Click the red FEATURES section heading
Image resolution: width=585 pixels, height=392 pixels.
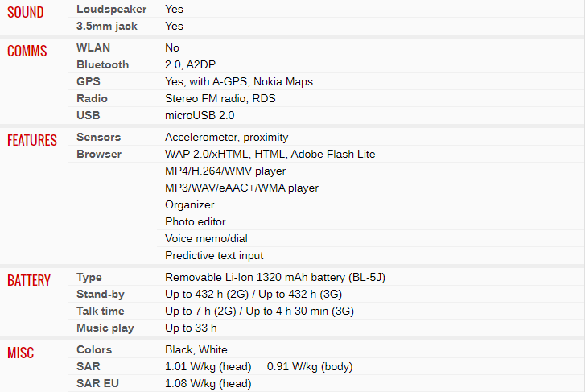tap(32, 141)
